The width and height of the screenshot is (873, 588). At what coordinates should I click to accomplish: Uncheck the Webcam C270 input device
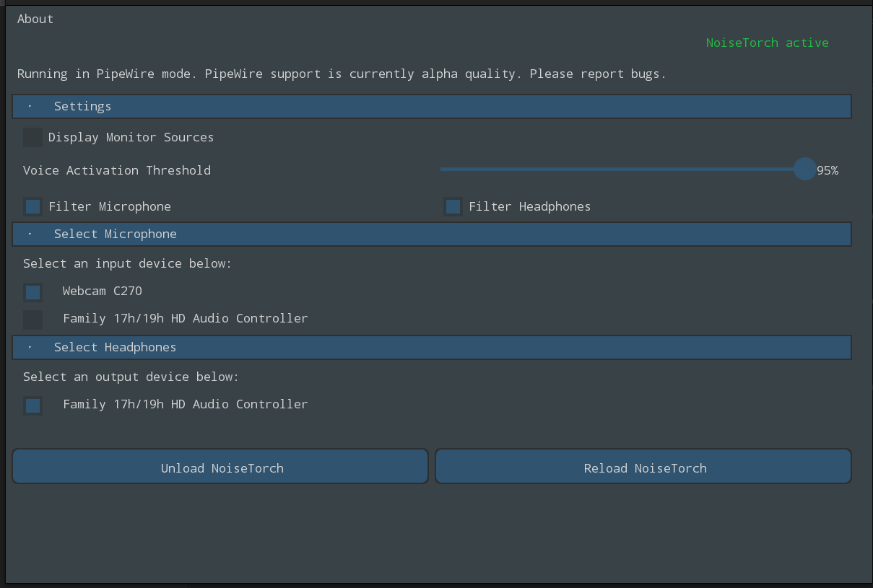click(32, 292)
